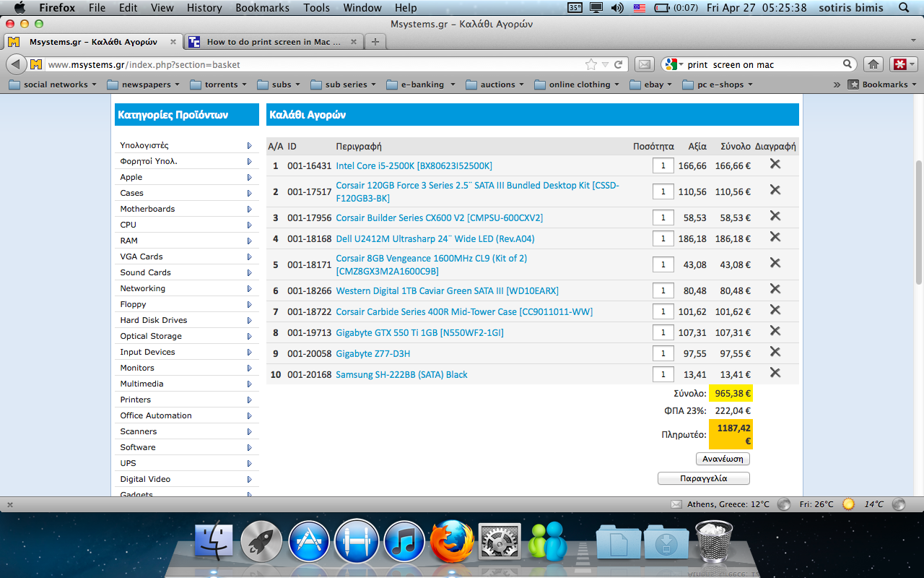Open the Trash in the Dock
924x578 pixels.
(x=714, y=542)
